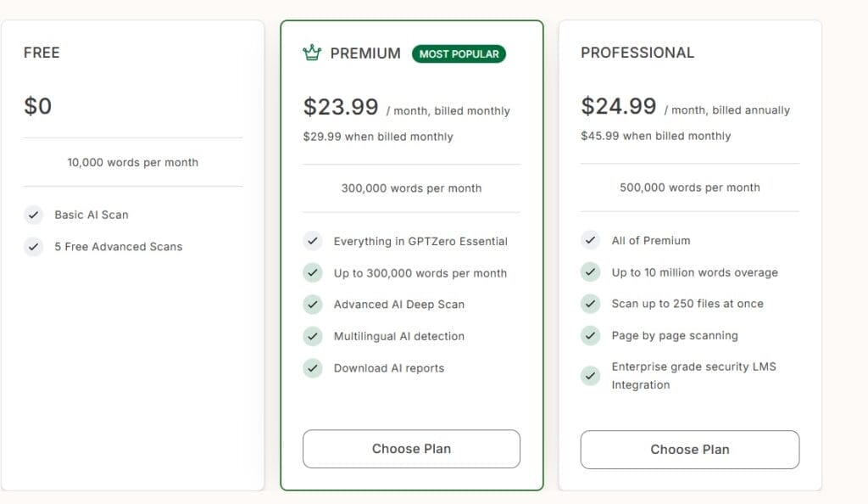868x504 pixels.
Task: Click checkmark beside 5 Free Advanced Scans
Action: (x=33, y=247)
